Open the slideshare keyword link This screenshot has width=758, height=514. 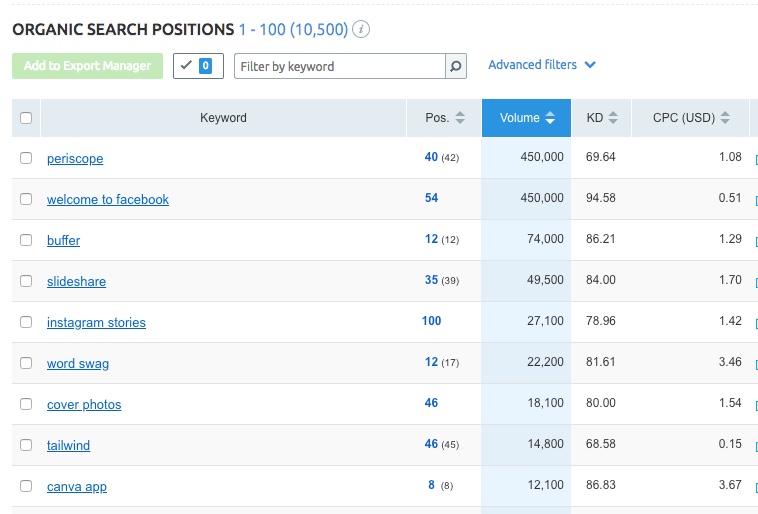click(76, 281)
